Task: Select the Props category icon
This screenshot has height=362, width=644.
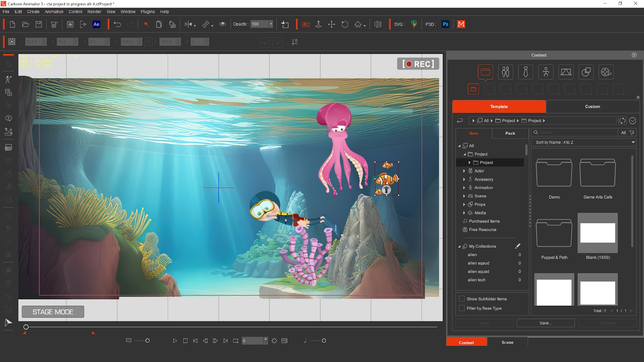Action: (586, 72)
